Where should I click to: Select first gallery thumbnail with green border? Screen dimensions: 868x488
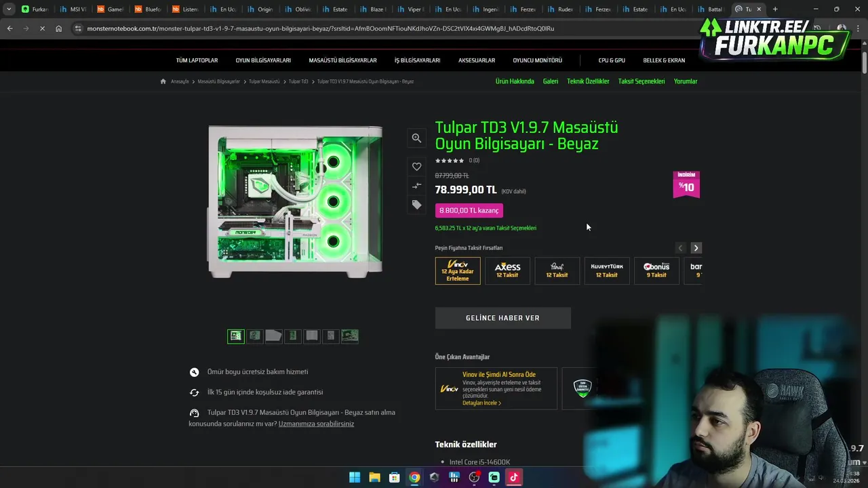235,335
